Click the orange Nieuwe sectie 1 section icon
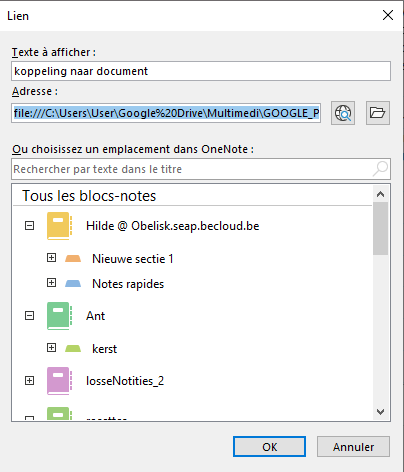The height and width of the screenshot is (472, 404). (x=73, y=258)
